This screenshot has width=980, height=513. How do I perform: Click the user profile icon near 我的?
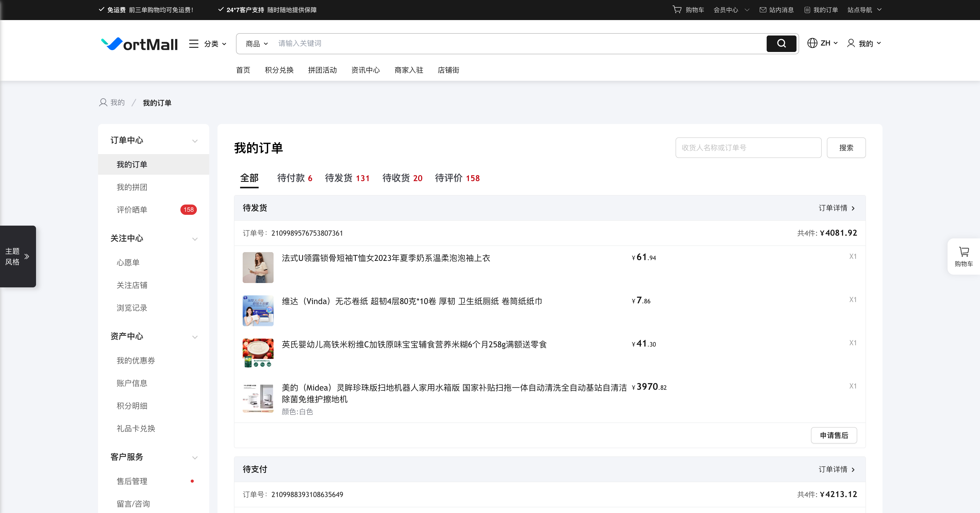click(851, 43)
